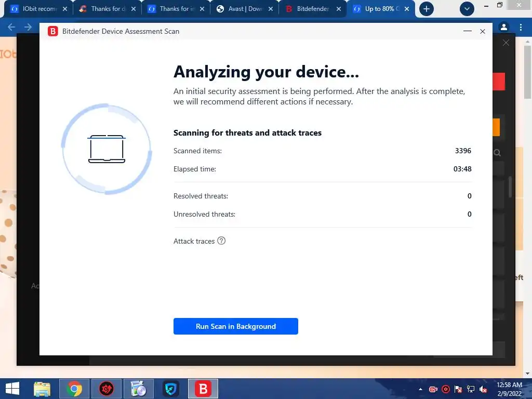Open File Explorer from the taskbar
This screenshot has height=399, width=532.
click(x=42, y=389)
